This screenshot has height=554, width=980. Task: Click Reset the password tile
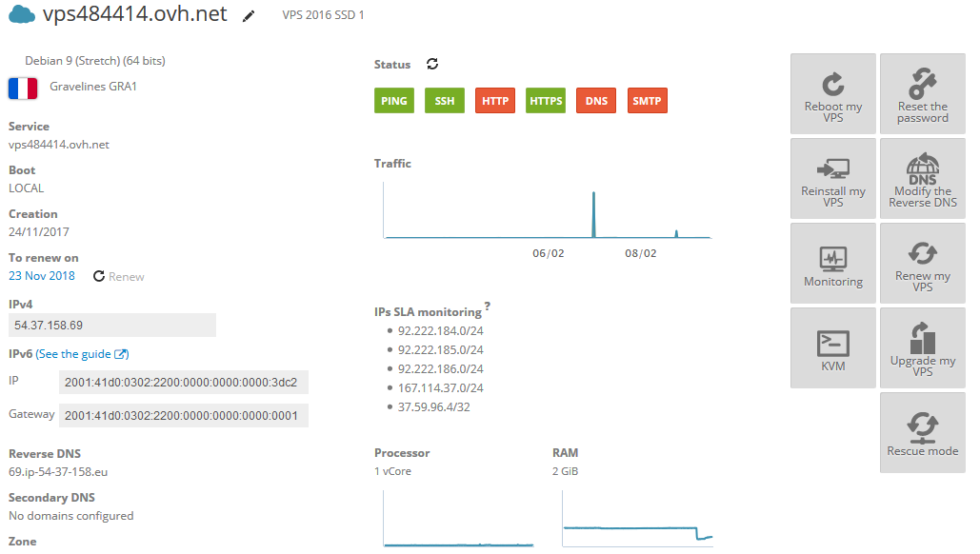pos(923,93)
